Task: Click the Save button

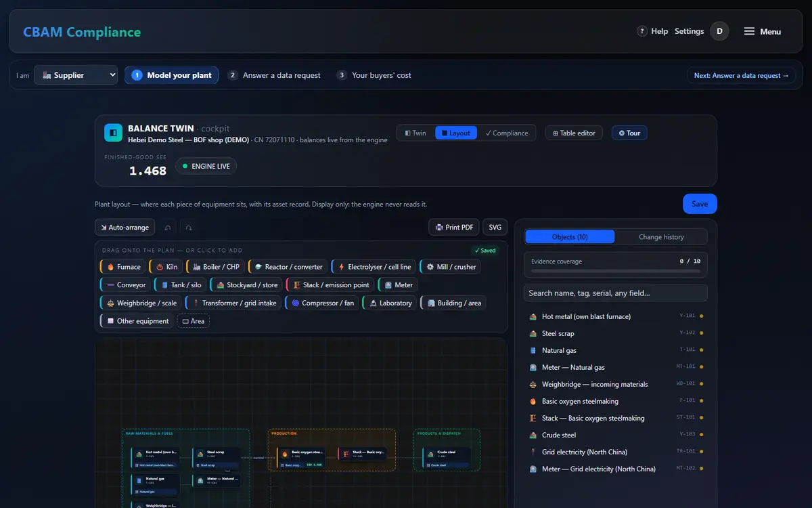Action: click(700, 204)
